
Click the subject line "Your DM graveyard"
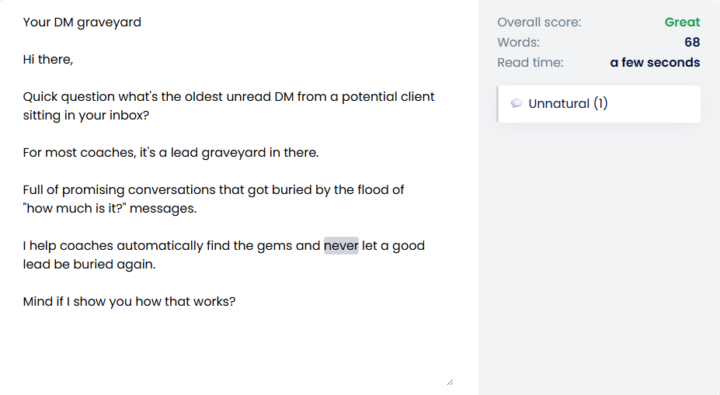pyautogui.click(x=82, y=23)
